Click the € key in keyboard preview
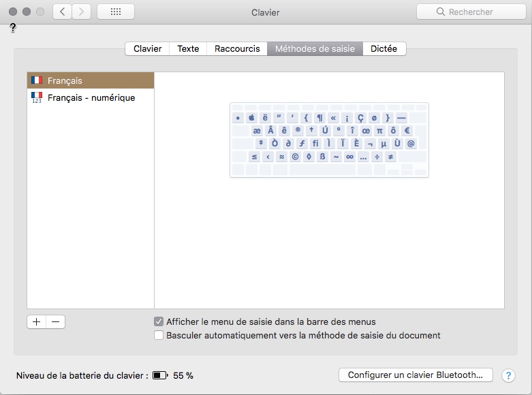Viewport: 532px width, 395px height. tap(407, 131)
